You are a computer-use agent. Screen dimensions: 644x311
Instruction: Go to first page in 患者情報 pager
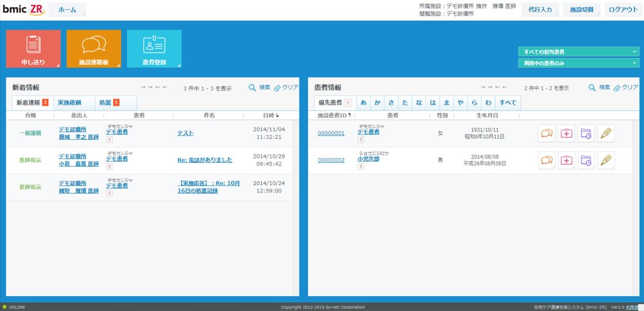click(483, 87)
